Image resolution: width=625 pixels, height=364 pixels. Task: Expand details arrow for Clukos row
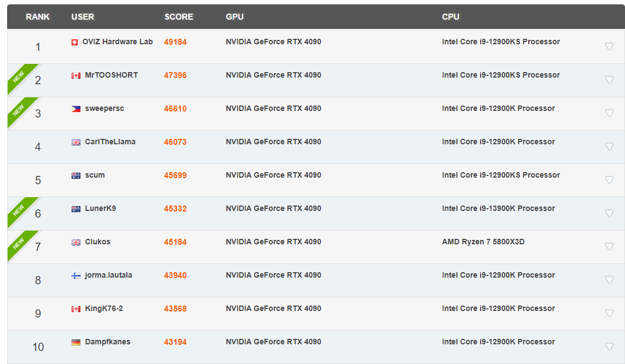(609, 246)
